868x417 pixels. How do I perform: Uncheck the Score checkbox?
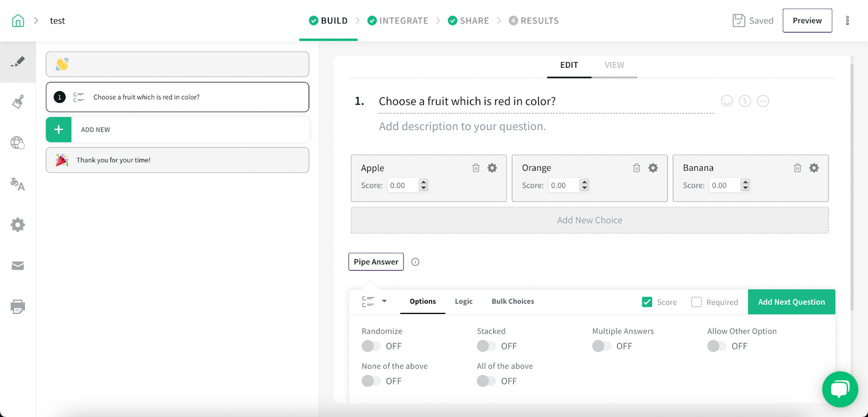[647, 302]
